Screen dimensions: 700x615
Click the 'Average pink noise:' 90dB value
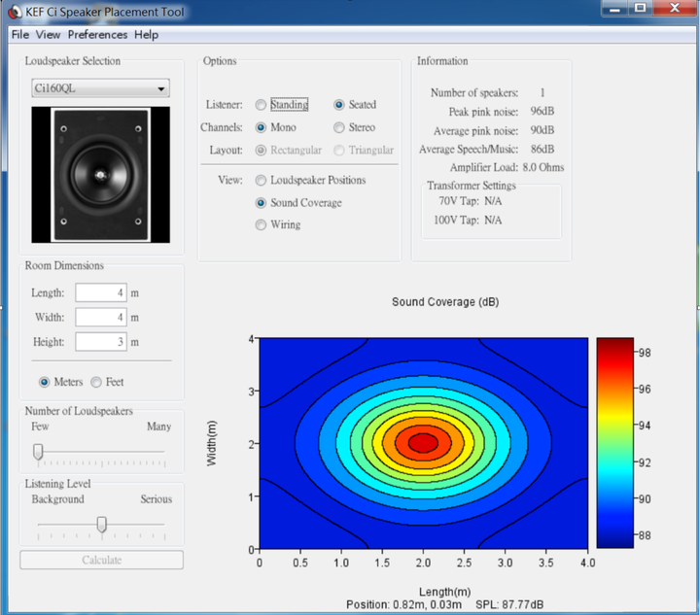click(x=542, y=130)
